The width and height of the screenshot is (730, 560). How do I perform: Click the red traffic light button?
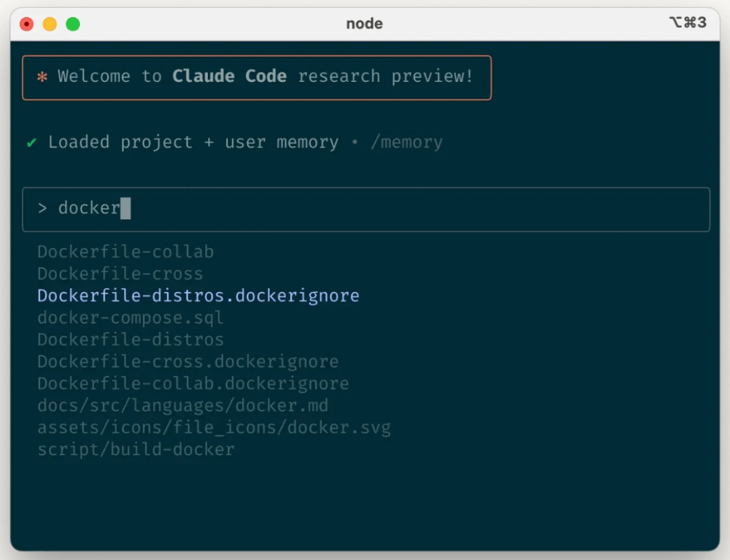point(26,23)
